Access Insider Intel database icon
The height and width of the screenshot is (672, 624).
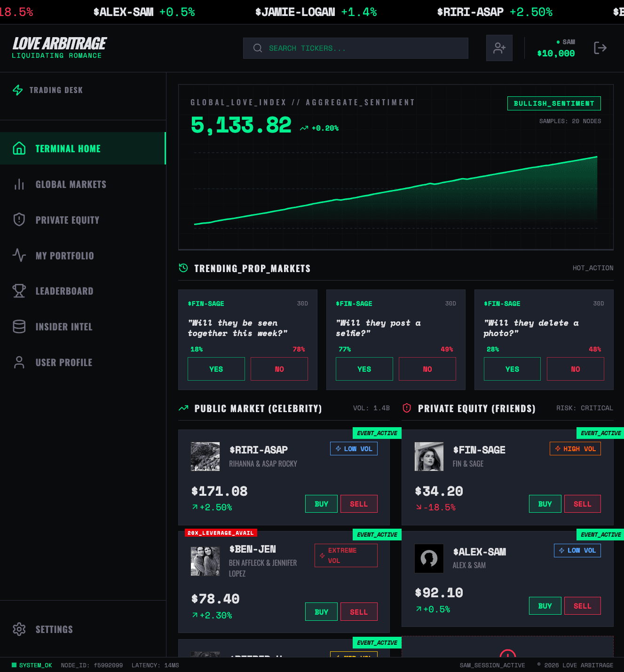(x=19, y=327)
